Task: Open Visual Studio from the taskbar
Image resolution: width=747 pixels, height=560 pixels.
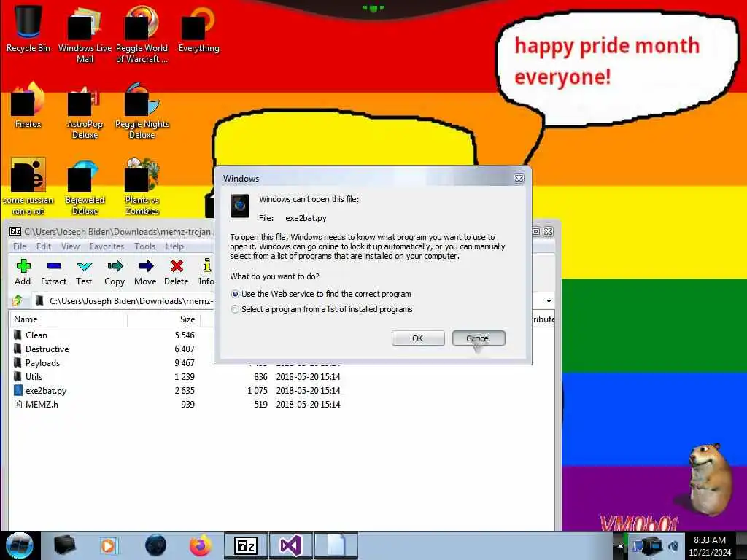Action: 290,545
